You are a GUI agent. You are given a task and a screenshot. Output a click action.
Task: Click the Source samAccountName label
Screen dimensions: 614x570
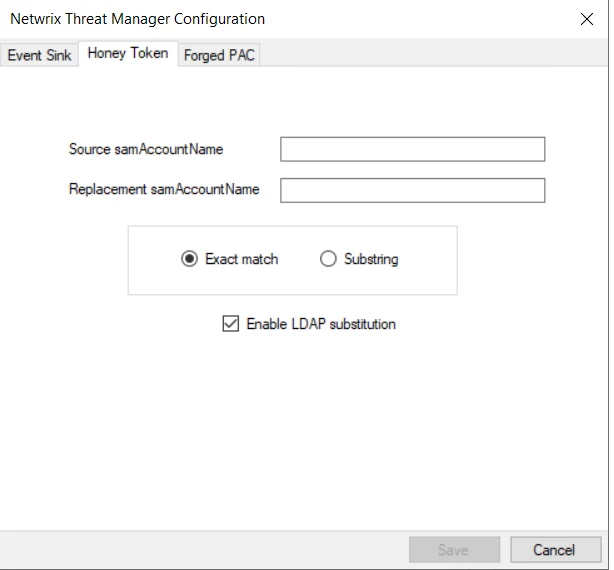point(146,149)
